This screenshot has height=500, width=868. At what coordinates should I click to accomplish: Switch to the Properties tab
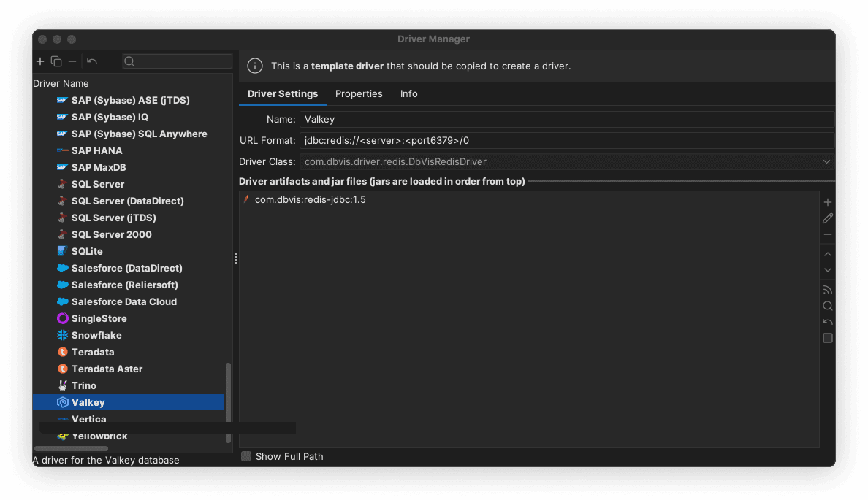coord(359,93)
